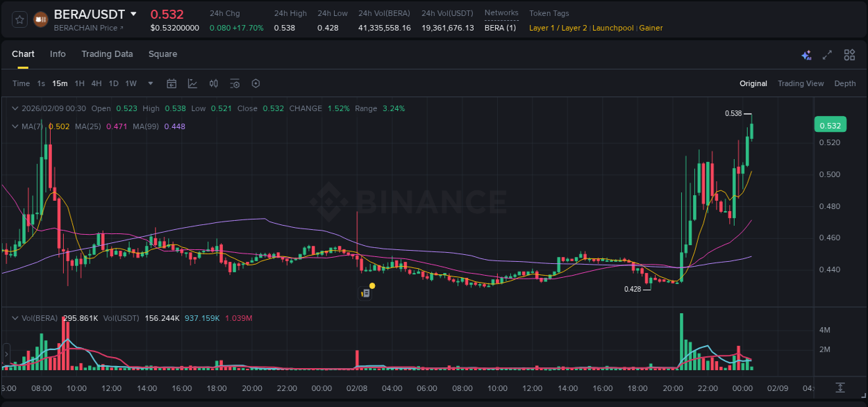Collapse the OHLC info row chevron
868x407 pixels.
point(15,108)
